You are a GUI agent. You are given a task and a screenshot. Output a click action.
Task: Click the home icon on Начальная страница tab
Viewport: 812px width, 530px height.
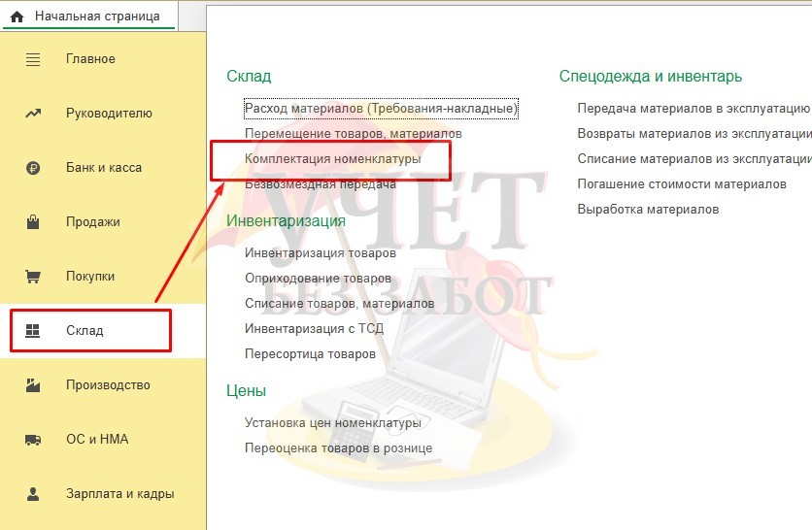(17, 17)
